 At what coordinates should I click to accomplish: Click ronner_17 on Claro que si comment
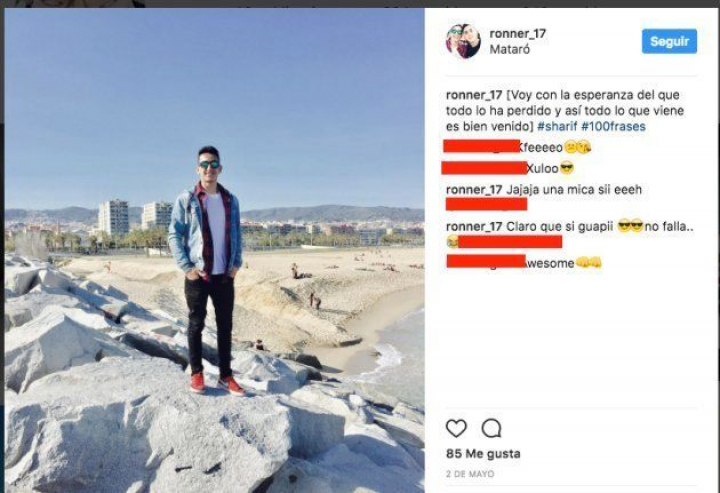click(x=474, y=226)
